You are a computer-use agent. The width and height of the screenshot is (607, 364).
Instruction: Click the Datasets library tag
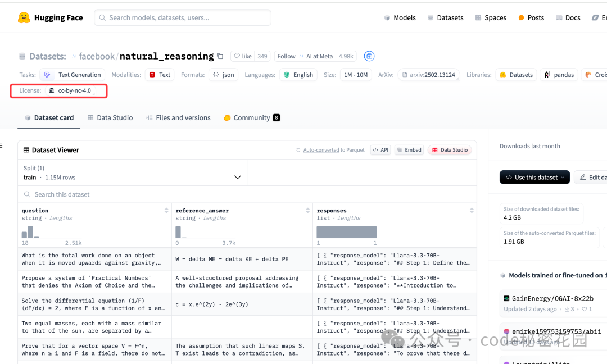pyautogui.click(x=516, y=75)
